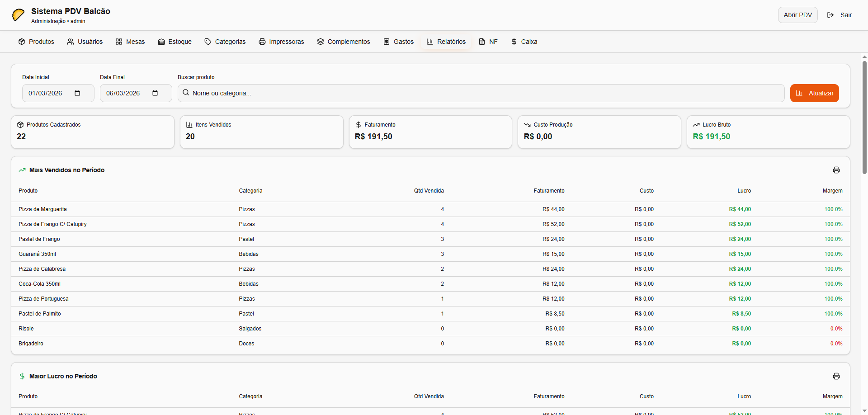
Task: Click the printer icon in Mais Vendidos section
Action: [836, 170]
